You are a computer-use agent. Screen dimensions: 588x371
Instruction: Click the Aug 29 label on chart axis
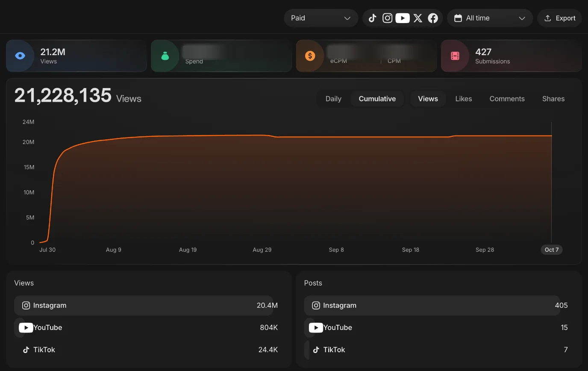[262, 250]
